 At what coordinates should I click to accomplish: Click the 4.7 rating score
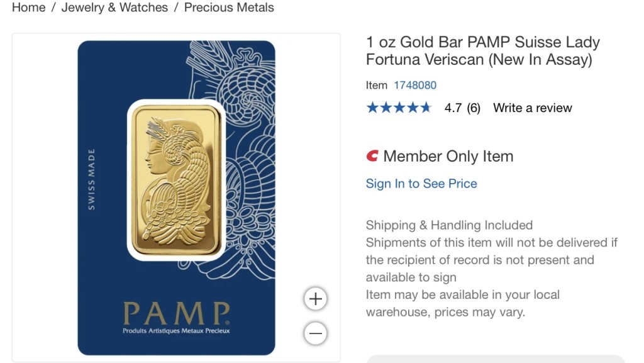pyautogui.click(x=453, y=108)
